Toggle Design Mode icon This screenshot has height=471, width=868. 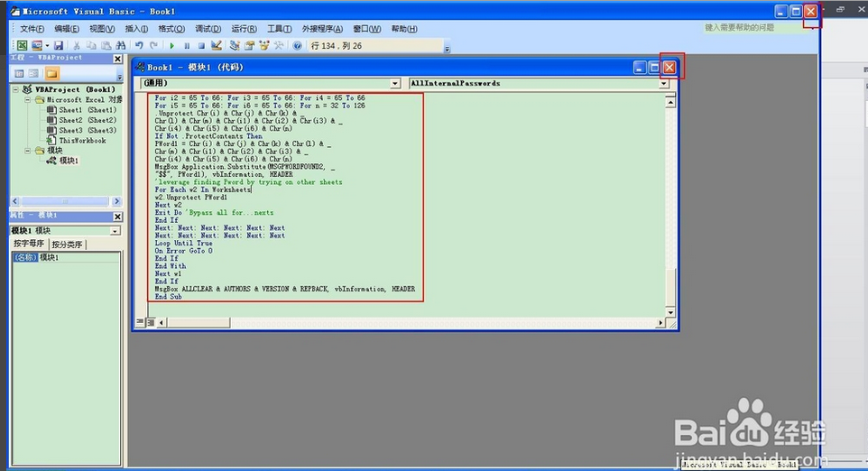(x=217, y=45)
